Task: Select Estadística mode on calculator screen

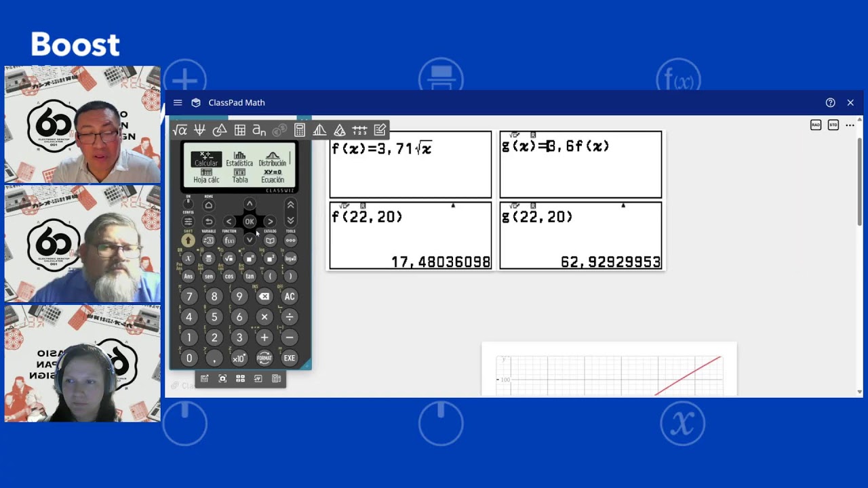Action: point(239,159)
